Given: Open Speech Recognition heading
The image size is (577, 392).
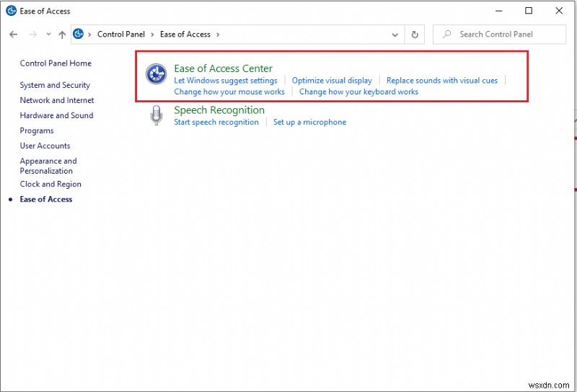Looking at the screenshot, I should (219, 110).
